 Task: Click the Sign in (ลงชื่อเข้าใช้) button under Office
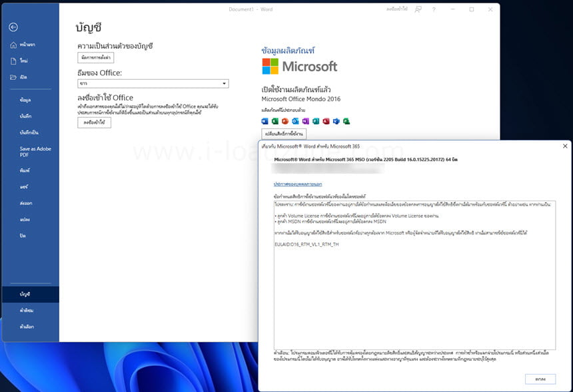point(95,122)
